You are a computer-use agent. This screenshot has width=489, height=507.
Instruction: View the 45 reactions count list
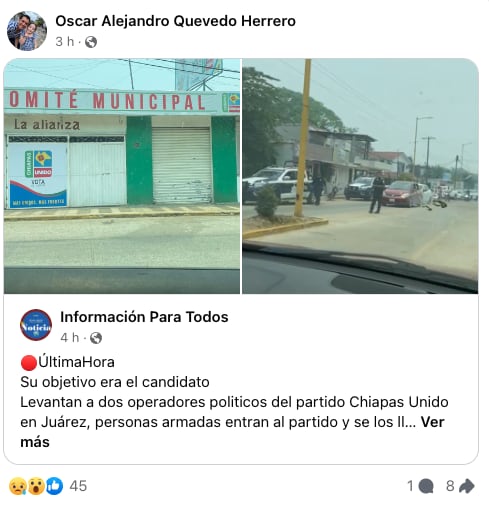click(78, 486)
